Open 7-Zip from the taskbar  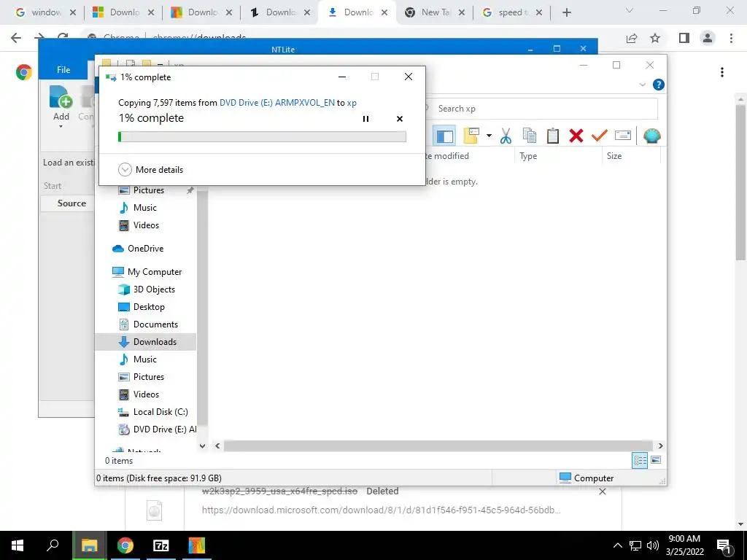161,545
